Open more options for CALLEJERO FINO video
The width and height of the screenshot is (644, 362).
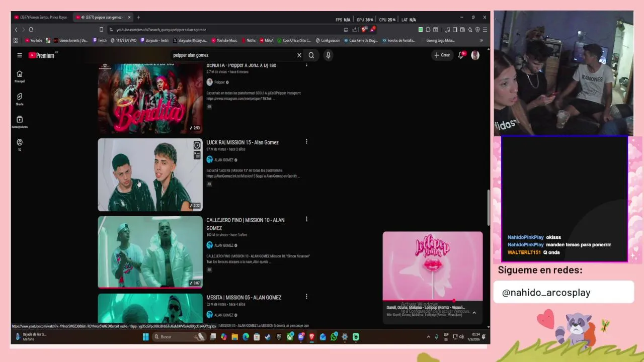pyautogui.click(x=306, y=219)
